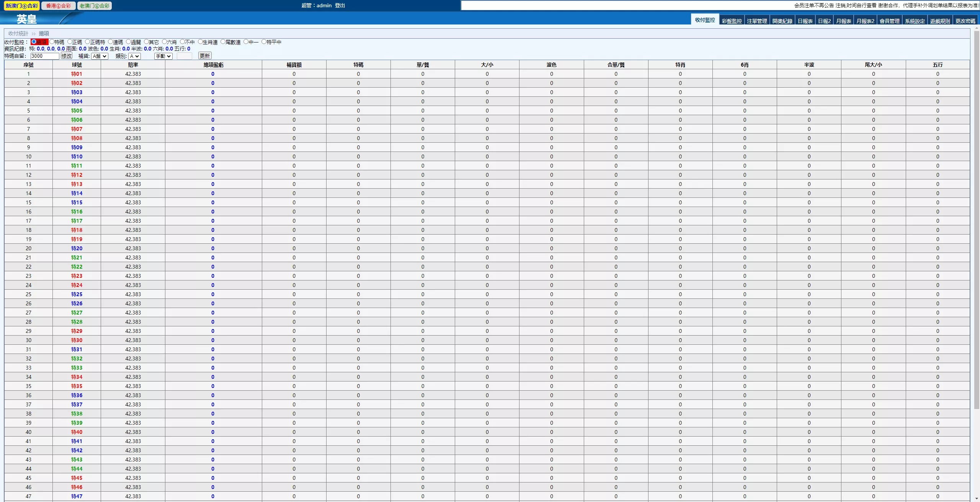Open the 補貨 A盤 dropdown

(x=100, y=56)
